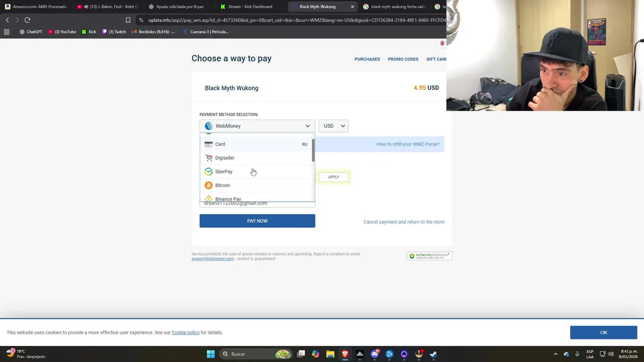The width and height of the screenshot is (644, 362).
Task: Click the SberPay green check icon
Action: coord(209,171)
